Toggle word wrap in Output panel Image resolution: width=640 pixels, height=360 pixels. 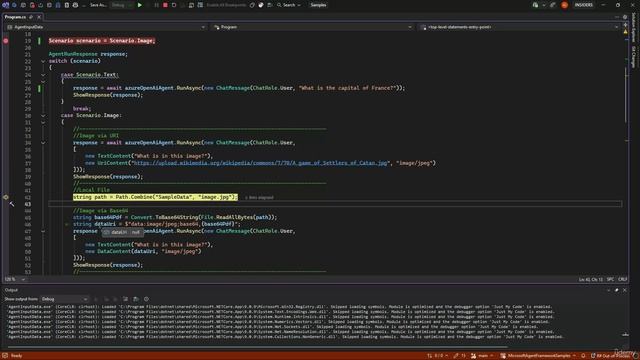[x=136, y=299]
